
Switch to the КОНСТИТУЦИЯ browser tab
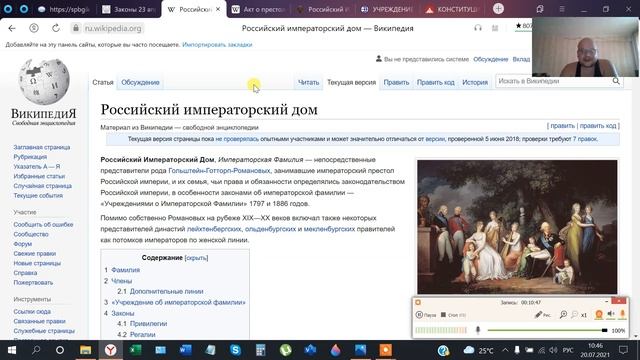[x=452, y=9]
